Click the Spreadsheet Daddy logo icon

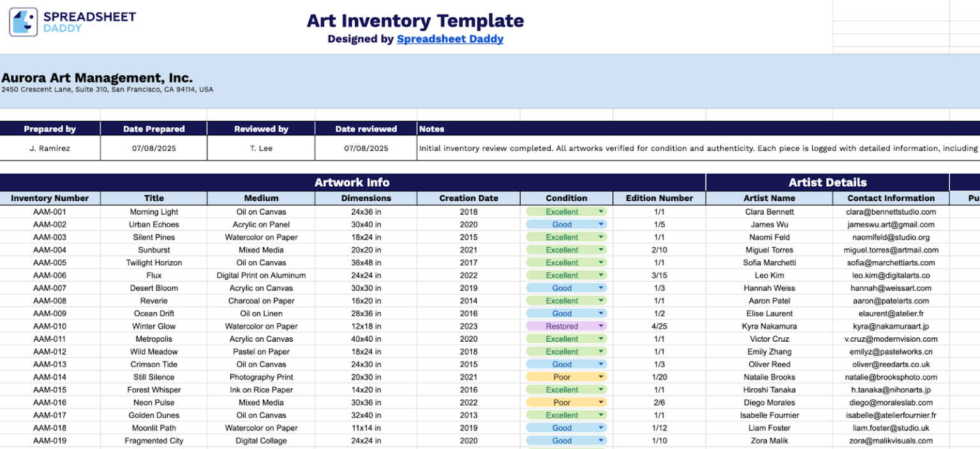click(23, 20)
